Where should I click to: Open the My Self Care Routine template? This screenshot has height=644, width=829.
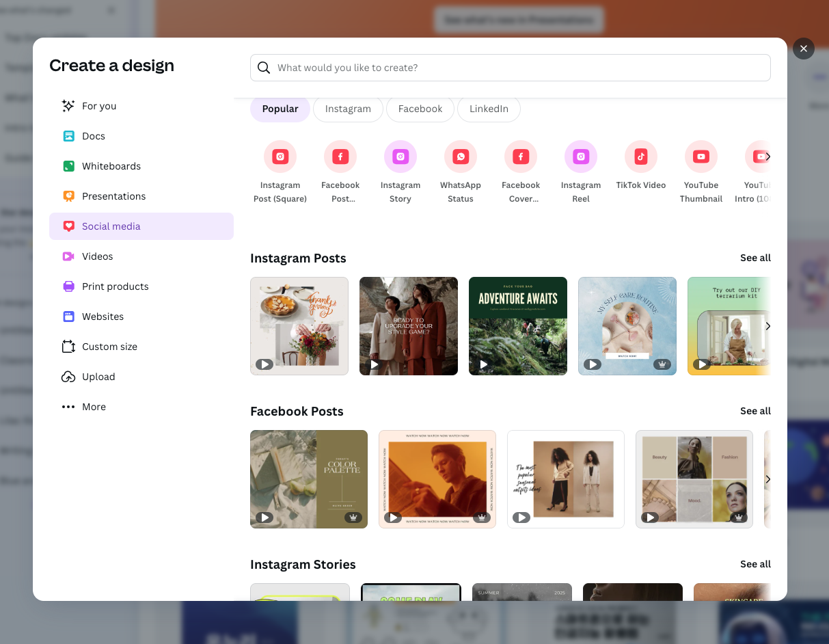click(x=627, y=326)
